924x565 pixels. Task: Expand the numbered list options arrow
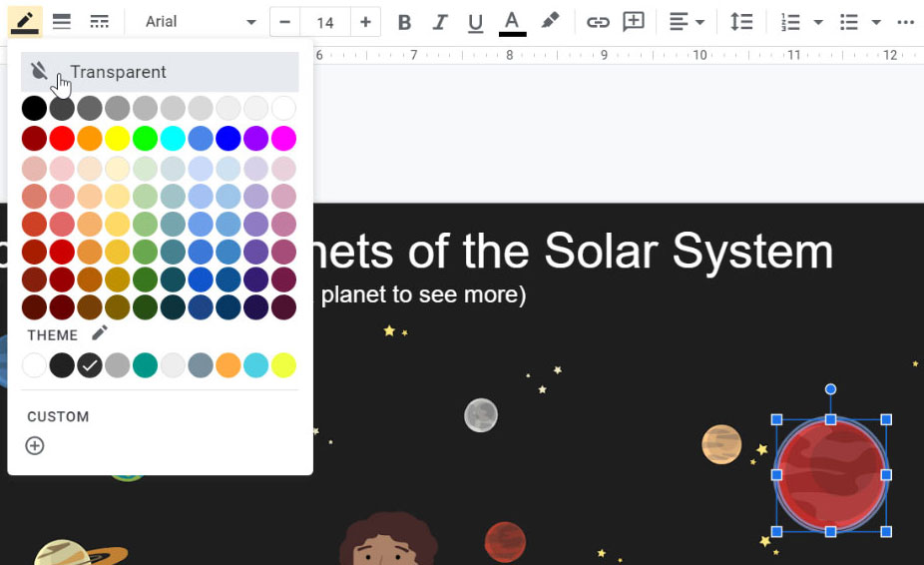pos(818,22)
